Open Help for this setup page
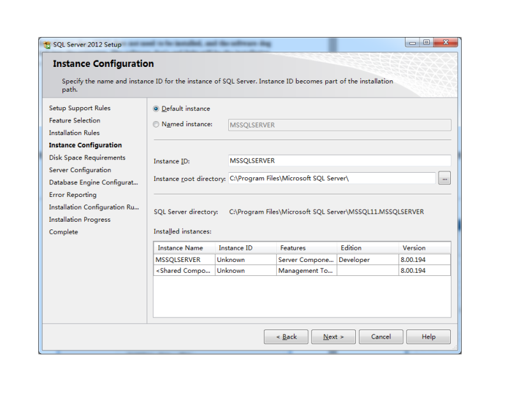Screen dimensions: 505x420 (428, 337)
